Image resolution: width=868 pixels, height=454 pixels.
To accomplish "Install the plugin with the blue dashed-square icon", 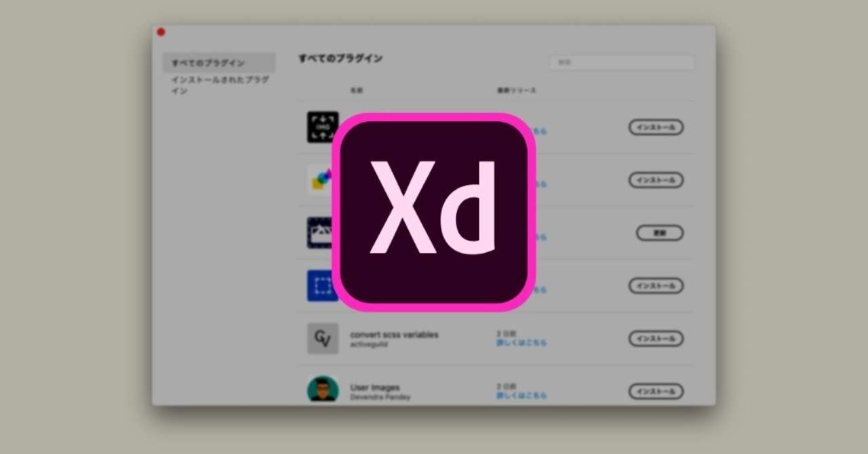I will [x=656, y=286].
